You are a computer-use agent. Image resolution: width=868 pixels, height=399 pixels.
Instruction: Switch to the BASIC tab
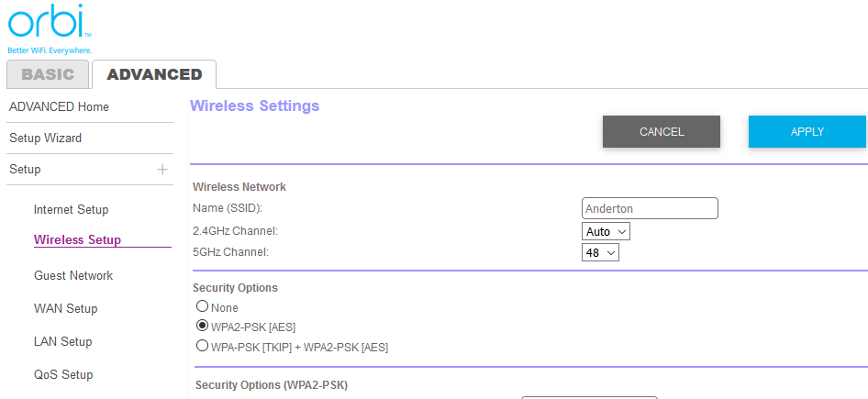(x=48, y=74)
